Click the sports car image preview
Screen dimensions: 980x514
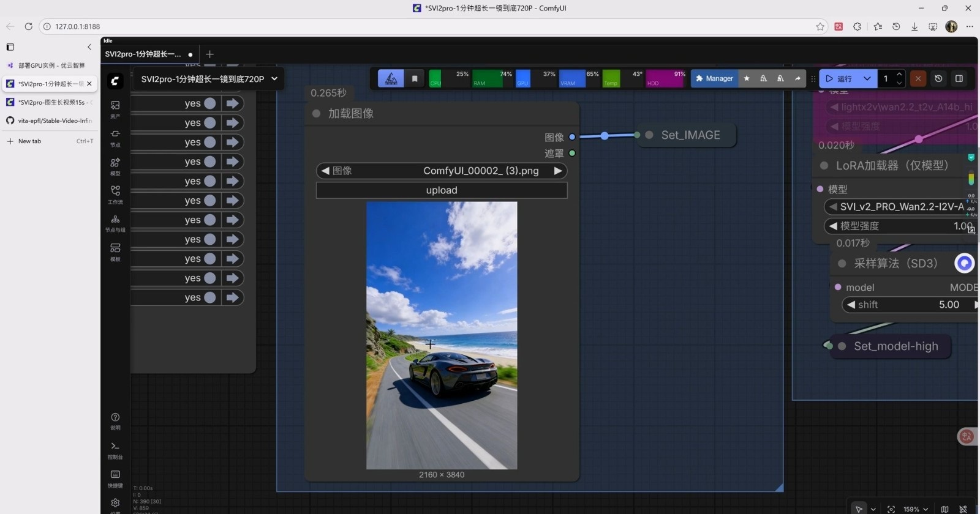tap(441, 335)
